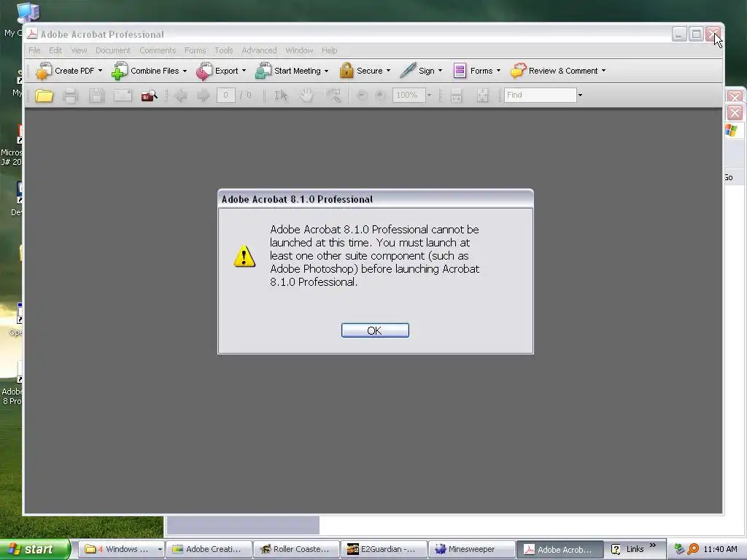Open the zoom percentage dropdown arrow
The image size is (747, 560).
pyautogui.click(x=429, y=96)
